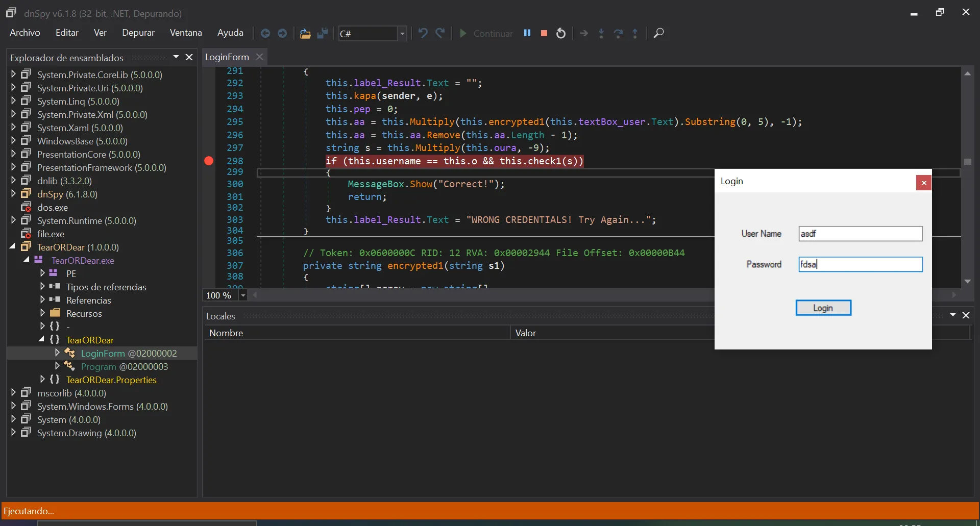Select System.Windows.Forms (4.0.0.0) assembly
Screen dimensions: 980x526
tap(102, 407)
